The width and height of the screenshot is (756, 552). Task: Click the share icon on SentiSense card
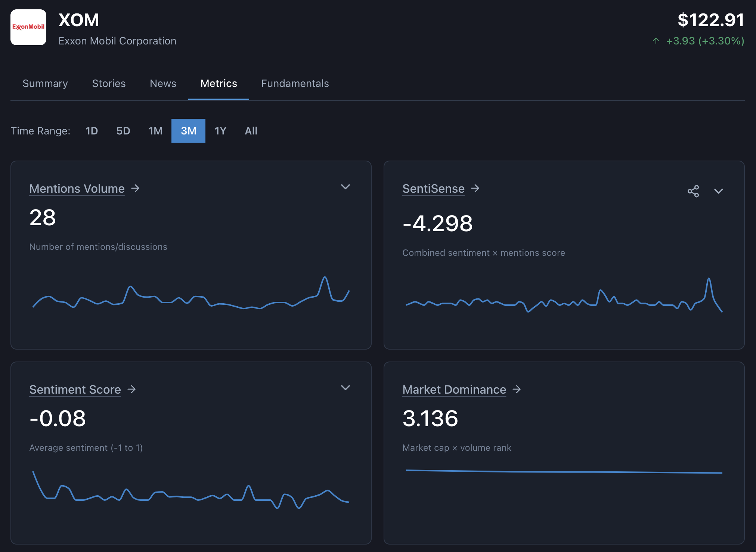pyautogui.click(x=694, y=191)
